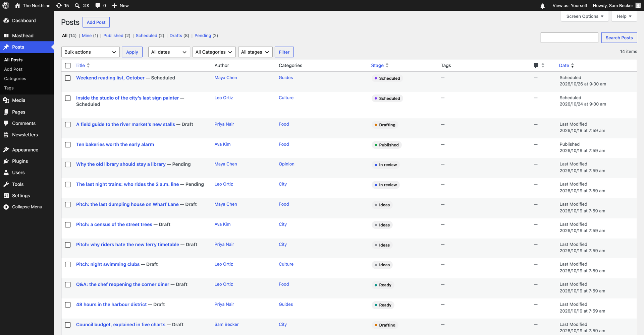This screenshot has width=644, height=335.
Task: Click the Users person icon
Action: (x=6, y=173)
